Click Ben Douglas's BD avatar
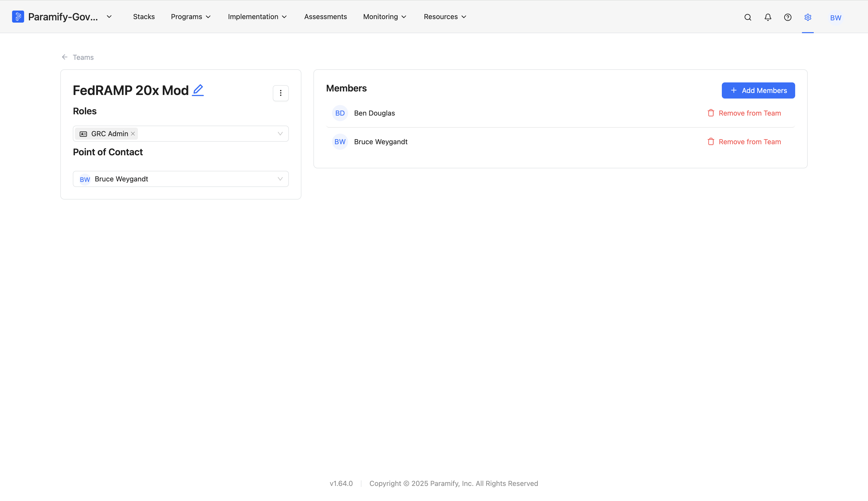Viewport: 868px width, 501px height. click(x=340, y=113)
